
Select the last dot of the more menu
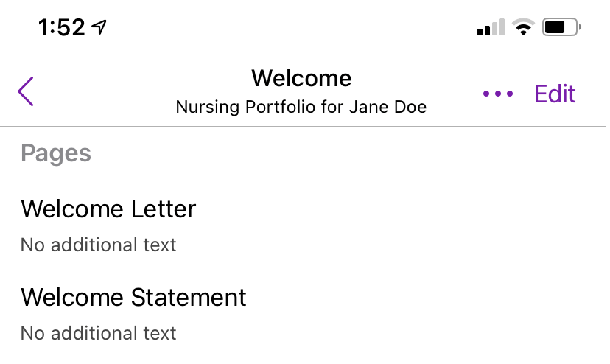click(x=510, y=94)
